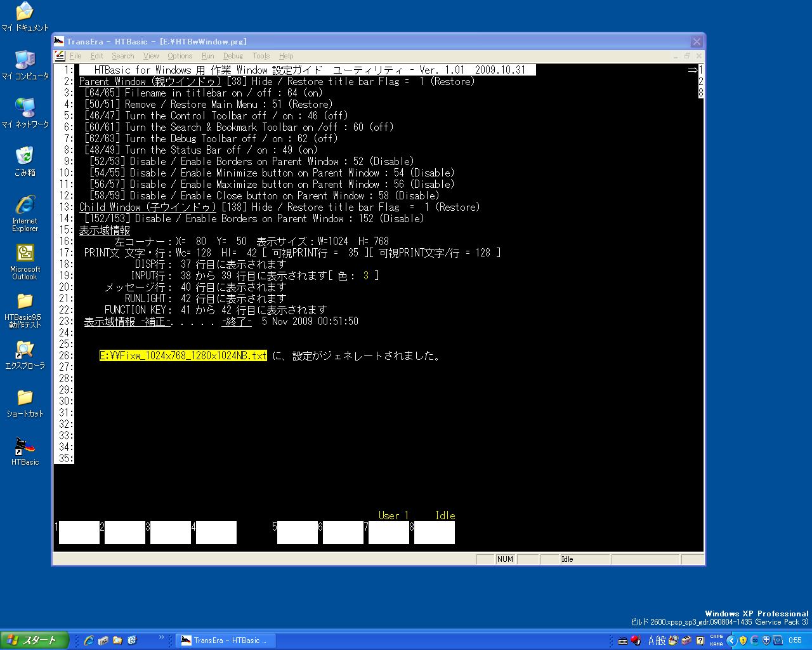Click the blue shield with plus tray icon

click(766, 640)
